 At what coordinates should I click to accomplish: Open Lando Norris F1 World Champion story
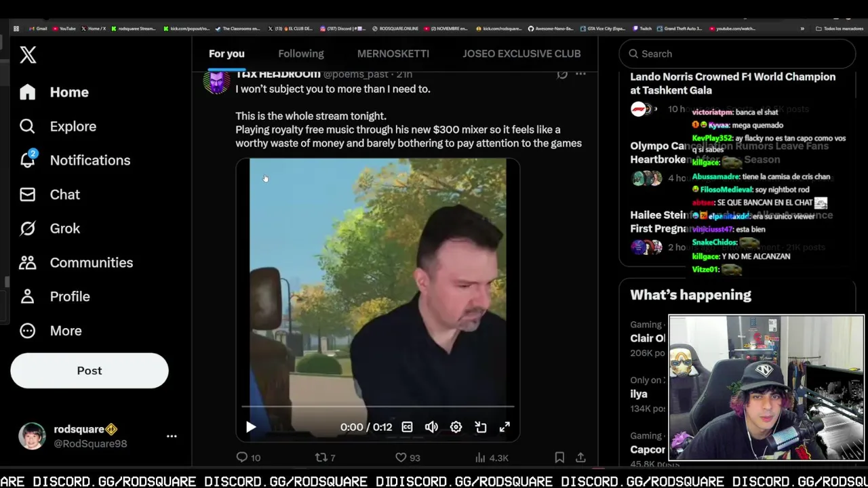732,83
